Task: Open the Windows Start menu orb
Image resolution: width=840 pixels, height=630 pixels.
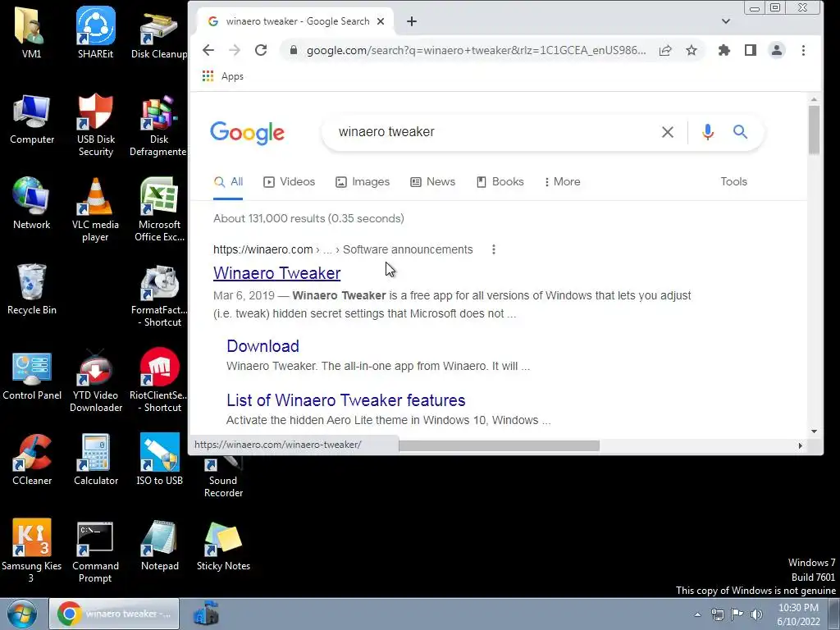Action: click(x=21, y=614)
